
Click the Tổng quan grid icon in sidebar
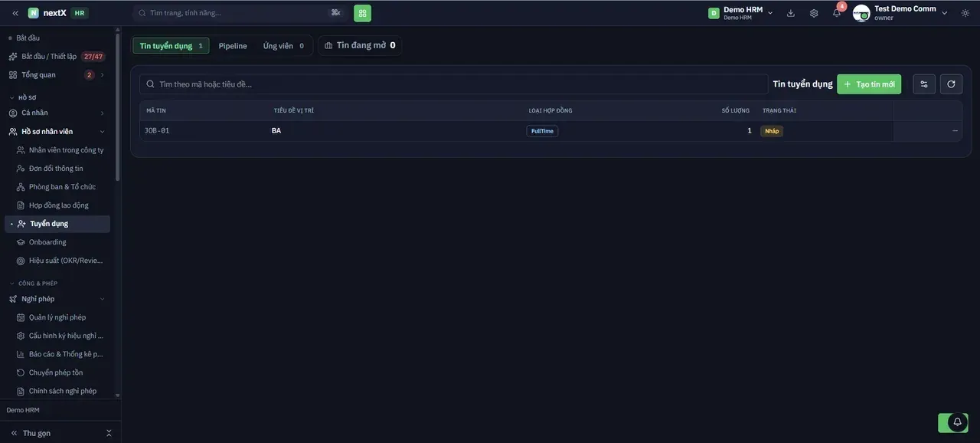pos(13,75)
